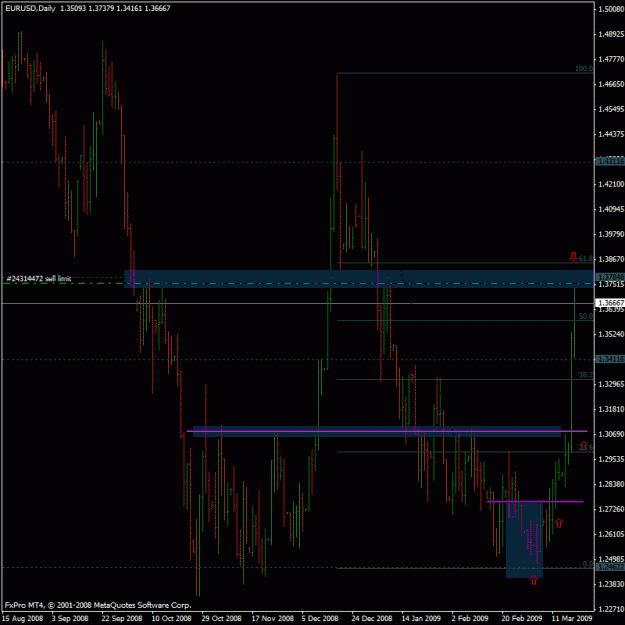Select the white current price line at 1.36667
This screenshot has height=625, width=625.
pyautogui.click(x=297, y=303)
